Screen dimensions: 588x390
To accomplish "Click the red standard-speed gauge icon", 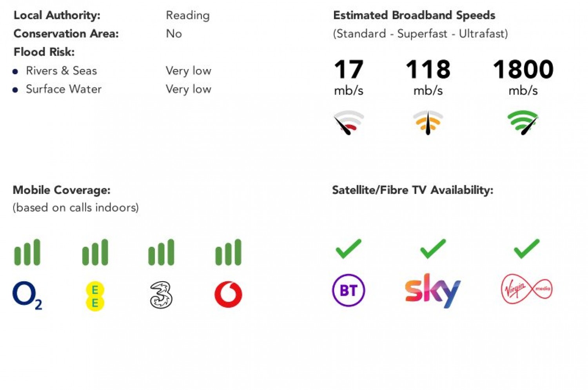I will pyautogui.click(x=348, y=122).
